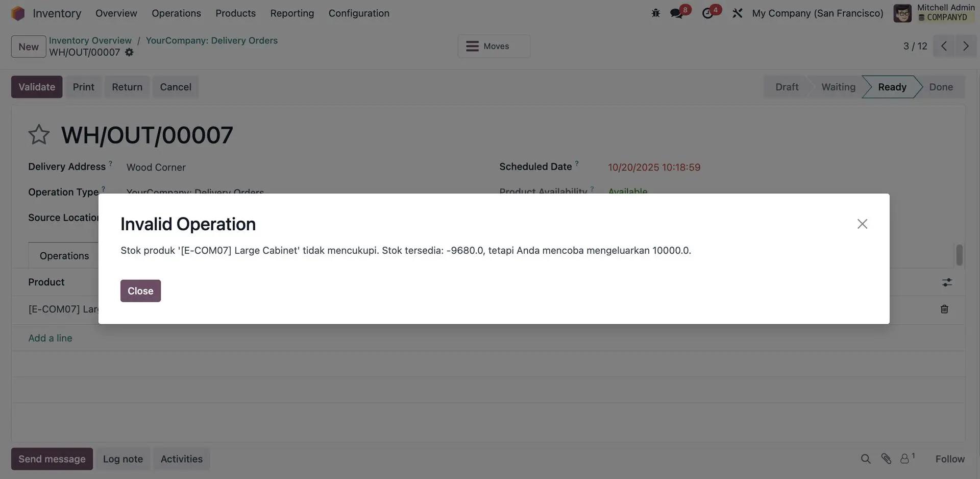Delete the product line with trash icon
Viewport: 980px width, 479px height.
pyautogui.click(x=944, y=309)
